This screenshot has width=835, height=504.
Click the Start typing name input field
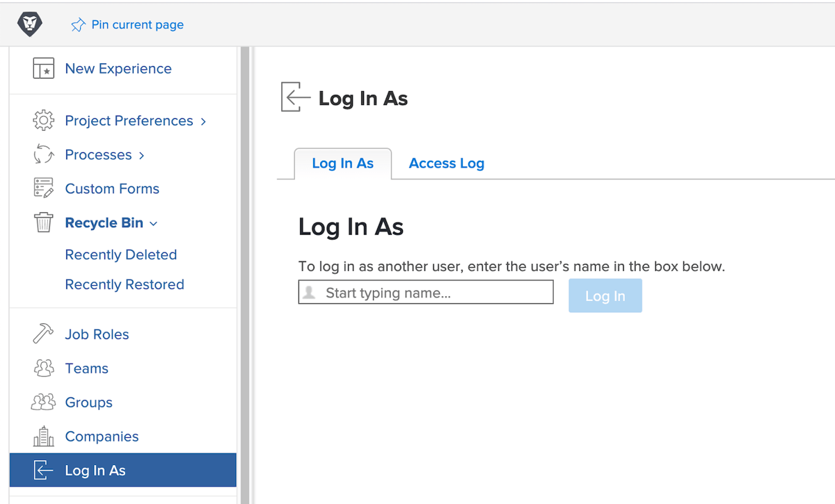pyautogui.click(x=425, y=291)
